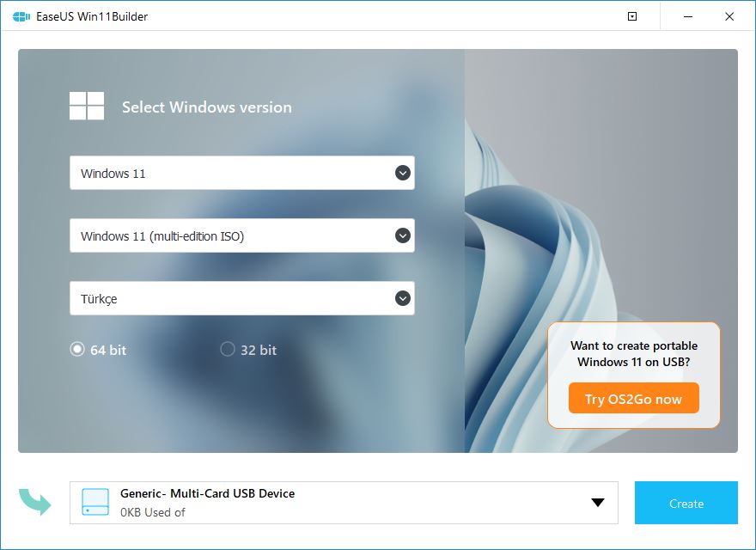
Task: Click the EaseUS Win11Builder logo icon
Action: tap(21, 17)
